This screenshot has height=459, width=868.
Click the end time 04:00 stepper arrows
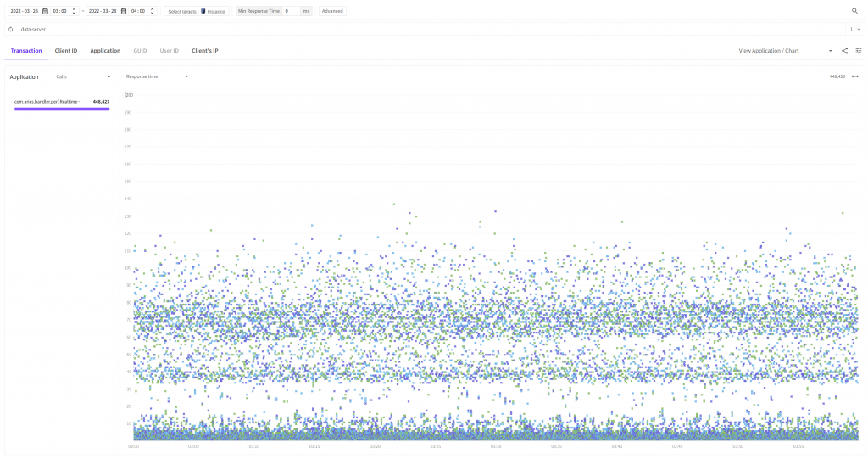(x=153, y=11)
